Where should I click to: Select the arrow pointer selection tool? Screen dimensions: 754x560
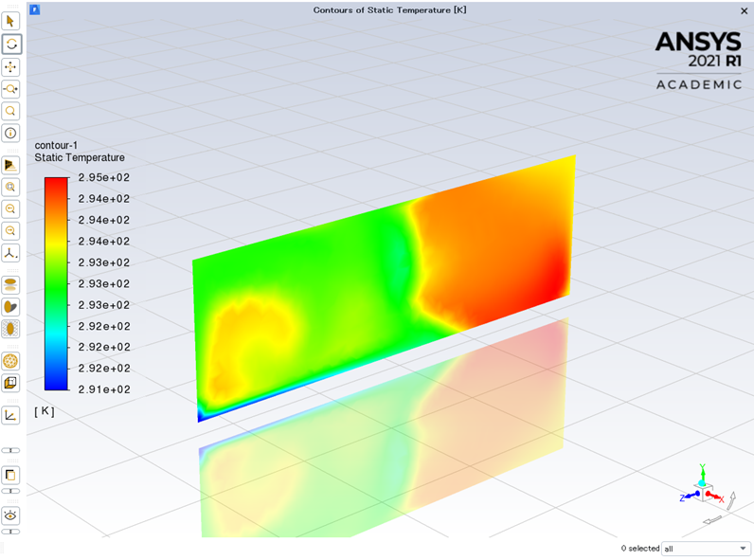tap(10, 22)
